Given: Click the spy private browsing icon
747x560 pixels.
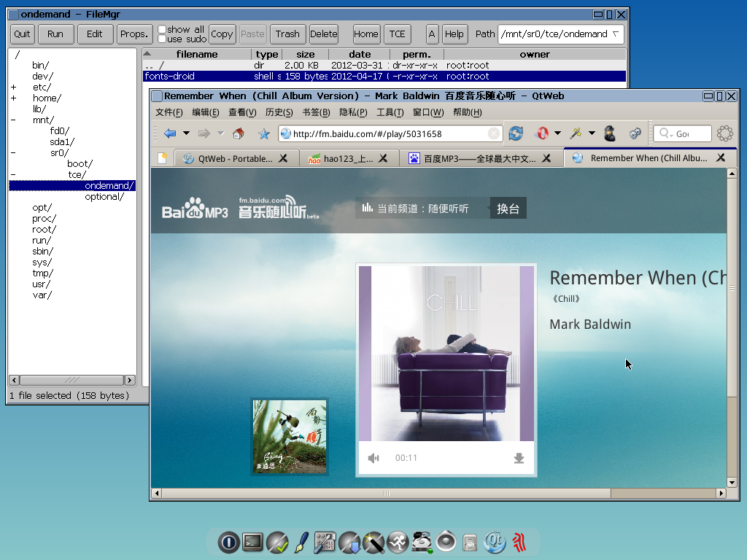Looking at the screenshot, I should tap(610, 133).
